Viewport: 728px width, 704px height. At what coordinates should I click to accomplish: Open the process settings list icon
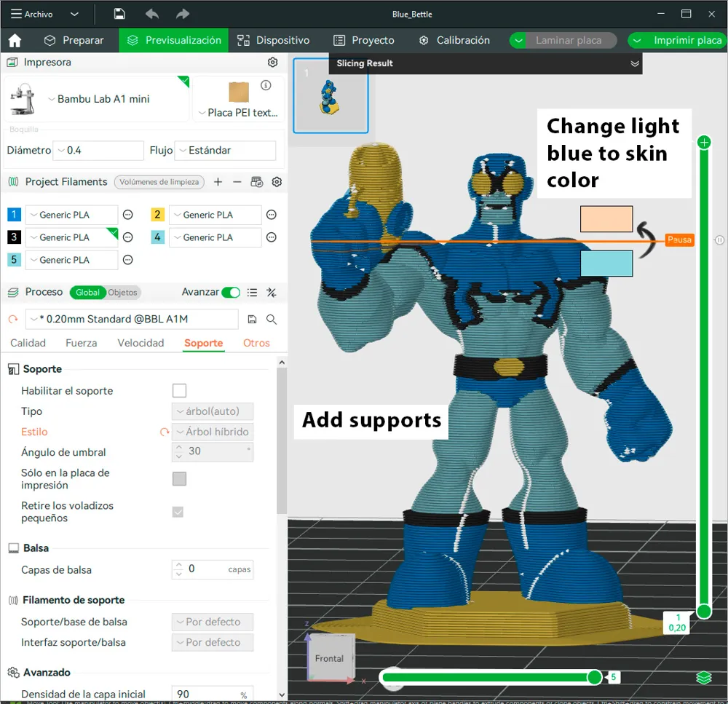pos(252,293)
